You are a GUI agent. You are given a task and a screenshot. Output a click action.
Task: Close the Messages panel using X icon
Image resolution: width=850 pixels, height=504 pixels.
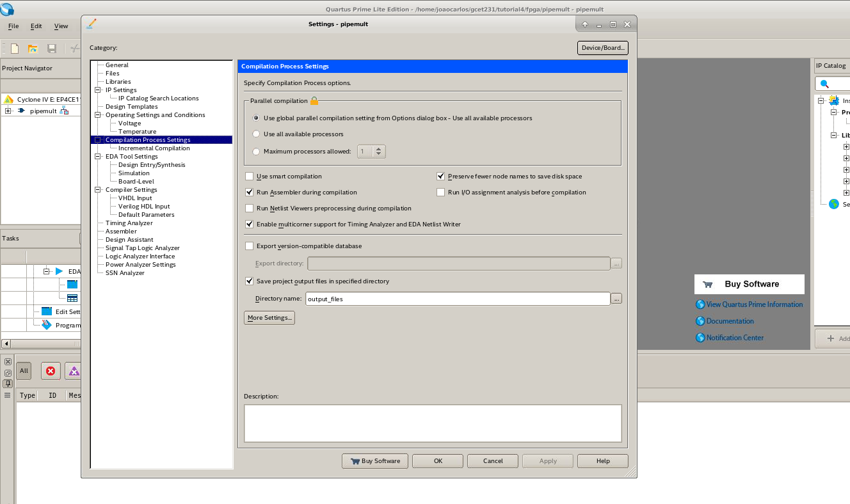[8, 362]
